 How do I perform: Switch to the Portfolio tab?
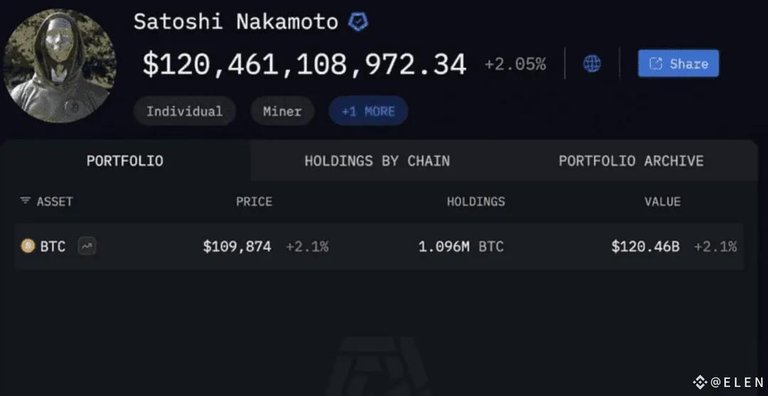point(125,161)
